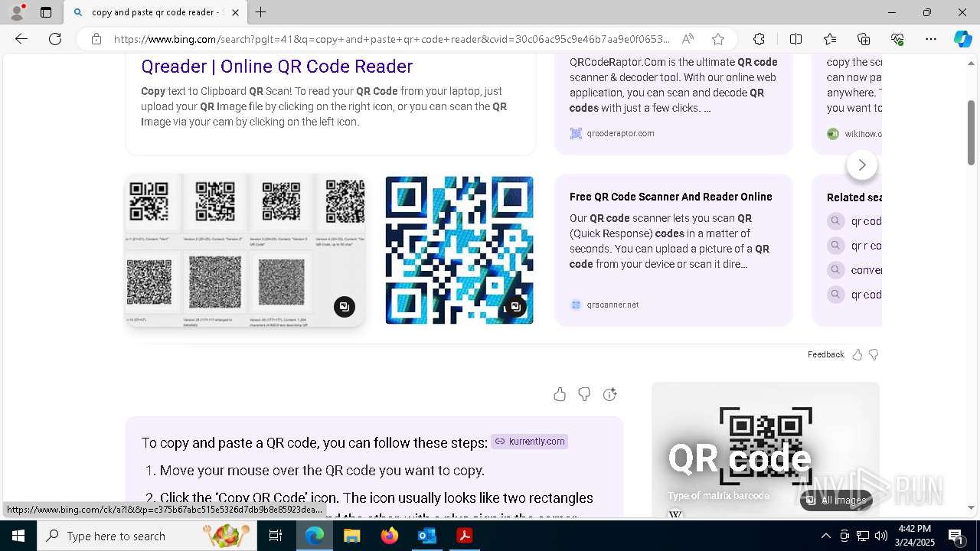Click the address bar URL field
Viewport: 980px width, 551px height.
(x=391, y=39)
